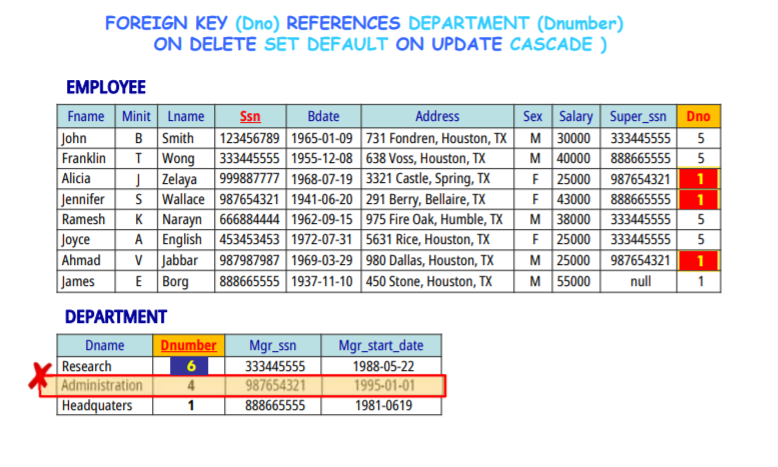Click the first name Franklin
778x467 pixels.
point(83,158)
